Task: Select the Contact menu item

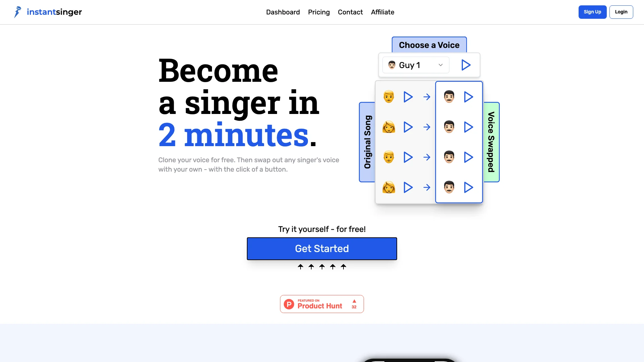Action: (x=350, y=12)
